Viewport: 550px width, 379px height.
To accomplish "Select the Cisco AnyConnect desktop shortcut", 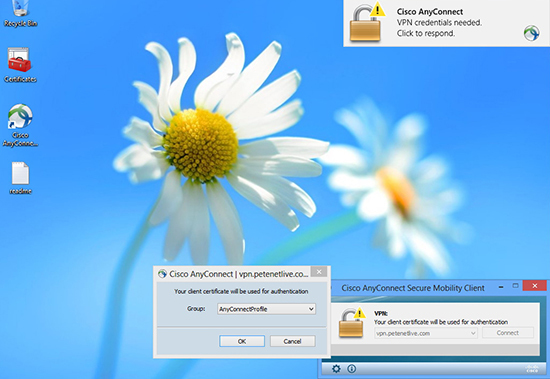I will (20, 126).
